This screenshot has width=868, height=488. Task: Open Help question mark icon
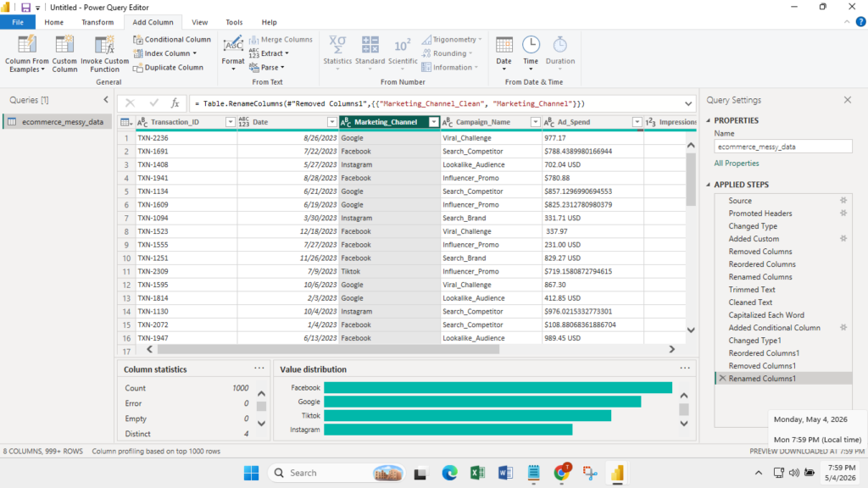point(860,22)
